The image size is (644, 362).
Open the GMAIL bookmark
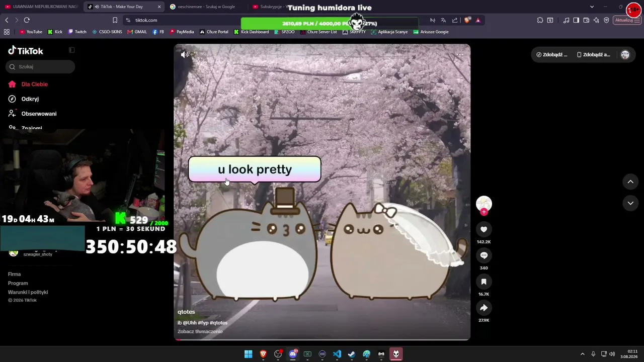[x=137, y=32]
